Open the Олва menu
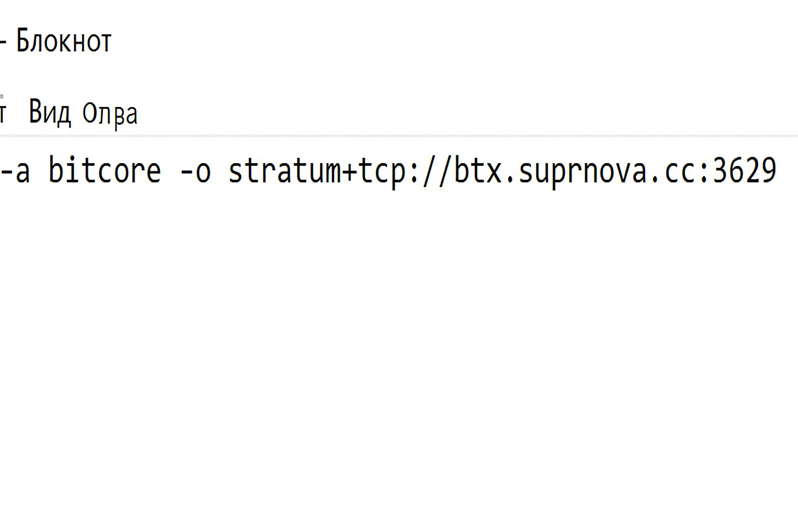This screenshot has height=532, width=798. [110, 113]
